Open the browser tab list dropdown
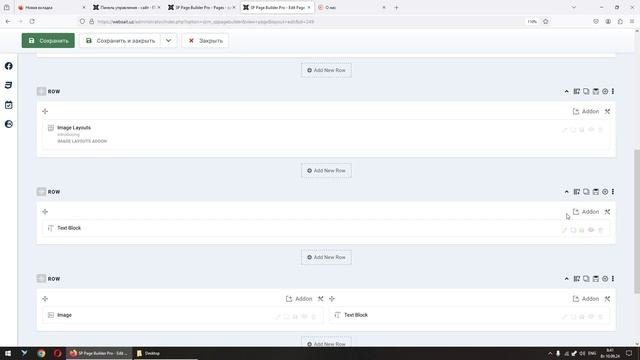640x360 pixels. click(x=574, y=7)
